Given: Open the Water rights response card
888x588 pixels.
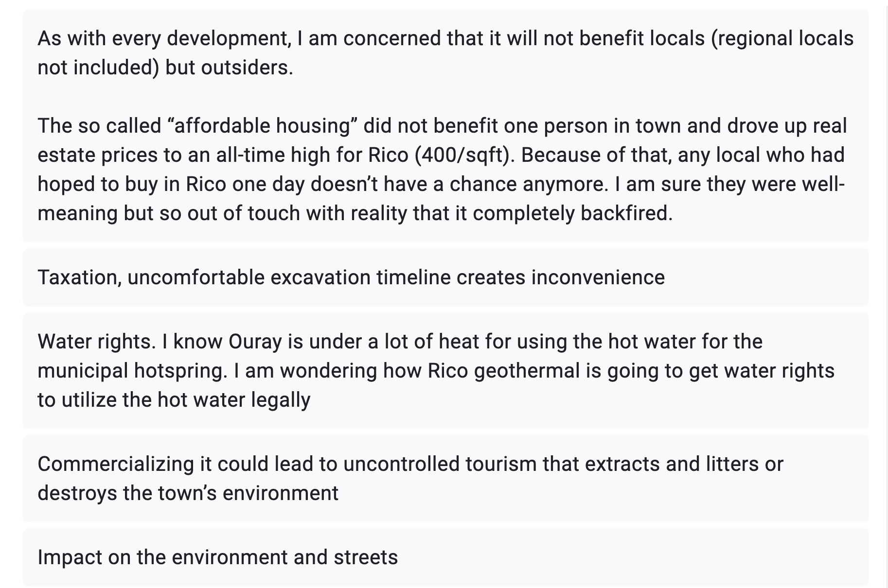Looking at the screenshot, I should point(445,371).
